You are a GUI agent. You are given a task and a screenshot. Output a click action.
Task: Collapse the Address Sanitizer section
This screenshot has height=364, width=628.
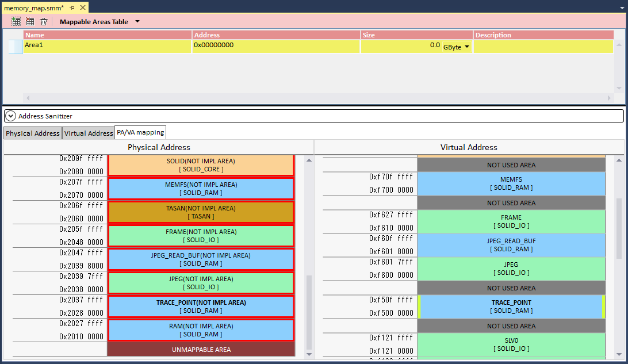10,116
